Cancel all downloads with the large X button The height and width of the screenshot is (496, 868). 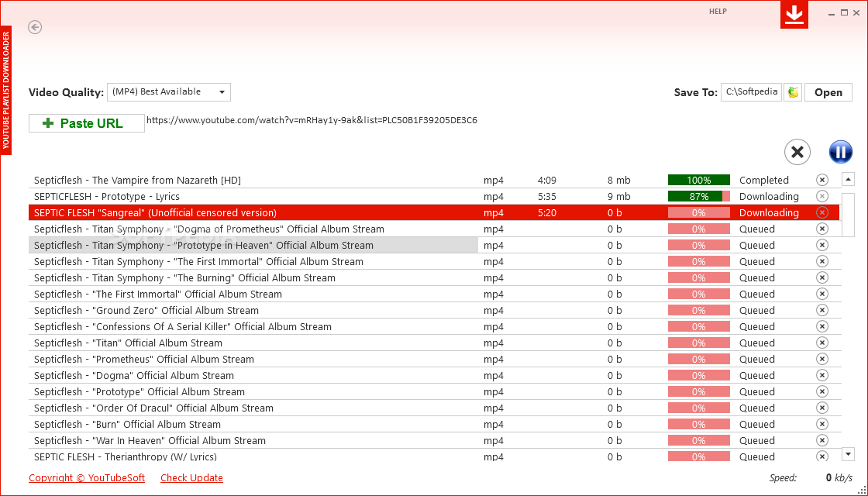pos(797,152)
